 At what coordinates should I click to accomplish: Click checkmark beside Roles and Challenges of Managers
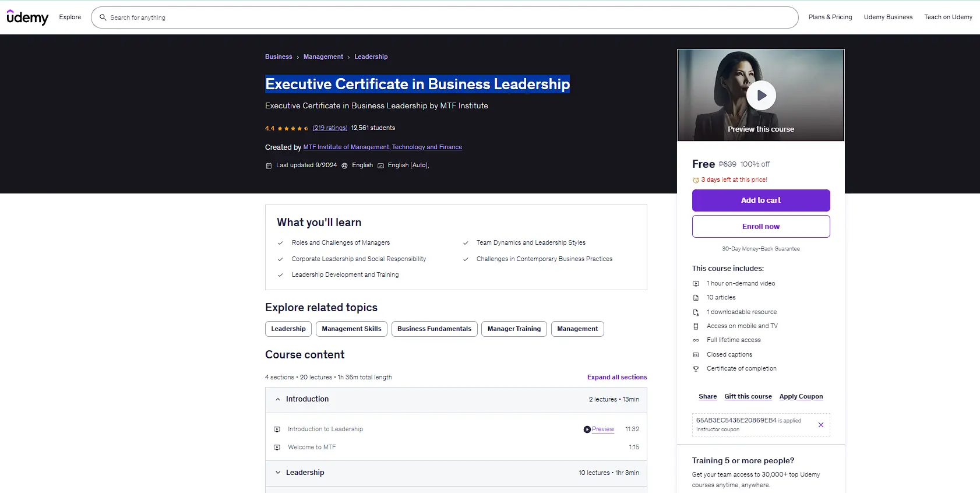(x=280, y=243)
